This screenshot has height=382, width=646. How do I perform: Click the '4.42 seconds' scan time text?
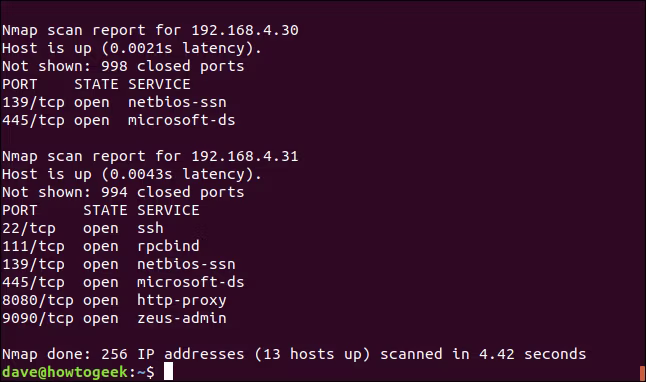pos(532,354)
